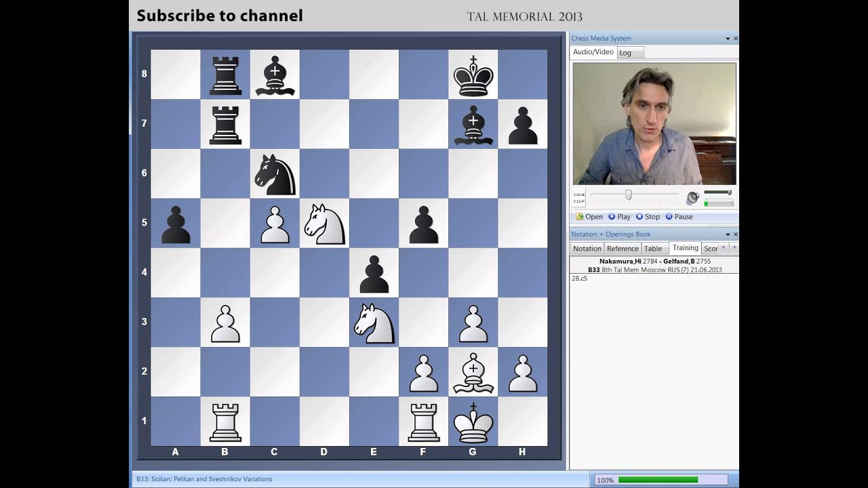Select the black knight on c6
Image resolution: width=868 pixels, height=488 pixels.
(275, 174)
